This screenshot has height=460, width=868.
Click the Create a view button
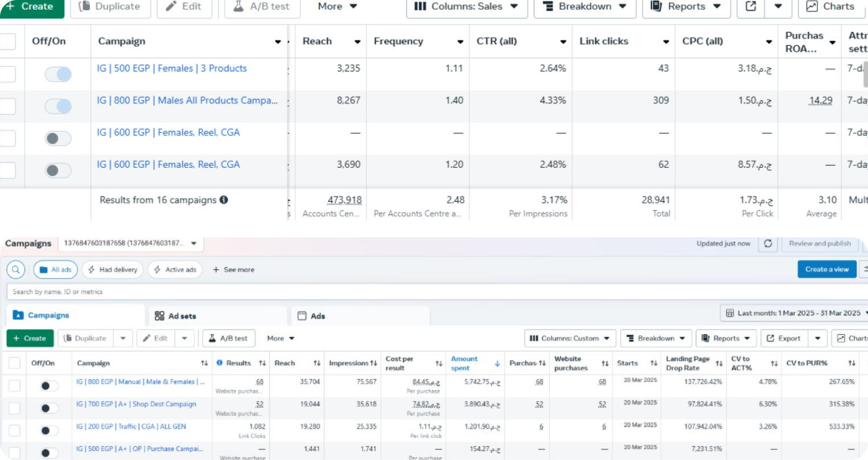coord(826,269)
